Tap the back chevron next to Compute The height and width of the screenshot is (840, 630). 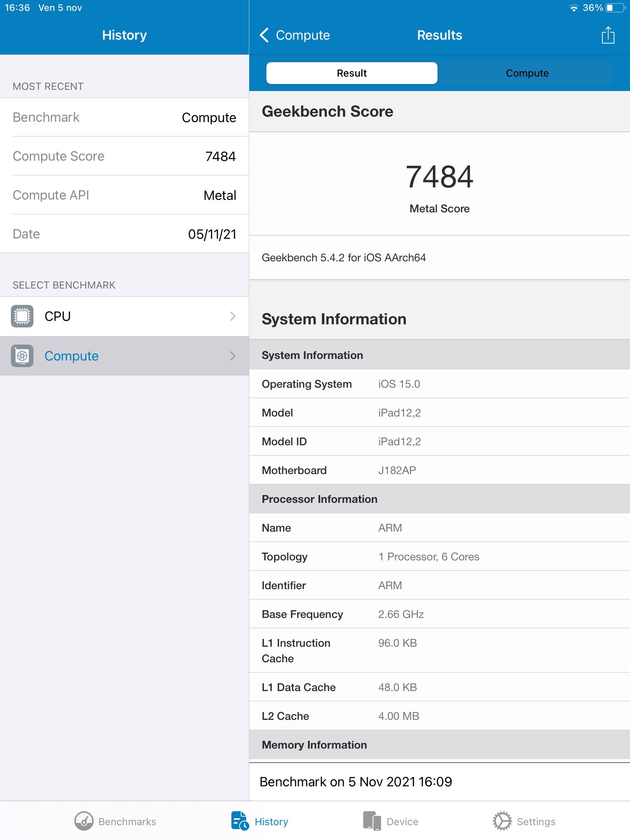point(264,35)
